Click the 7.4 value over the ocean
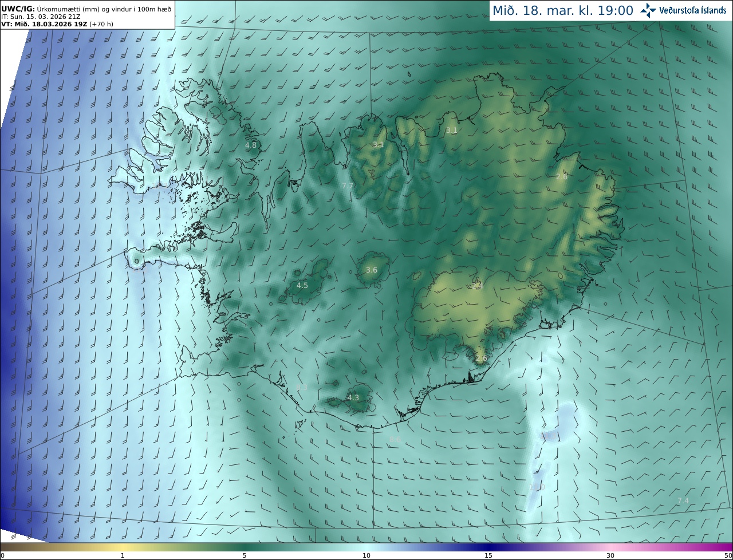 [x=683, y=501]
